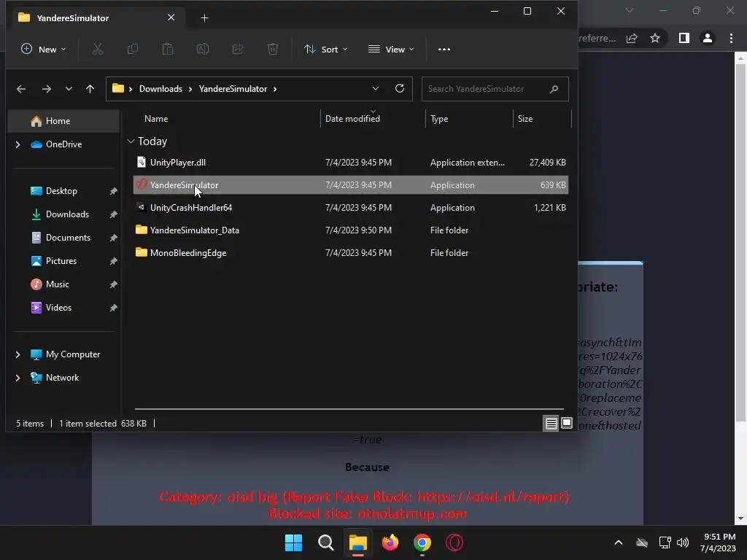747x560 pixels.
Task: Select the UnityPlayer.dll file
Action: pyautogui.click(x=351, y=163)
